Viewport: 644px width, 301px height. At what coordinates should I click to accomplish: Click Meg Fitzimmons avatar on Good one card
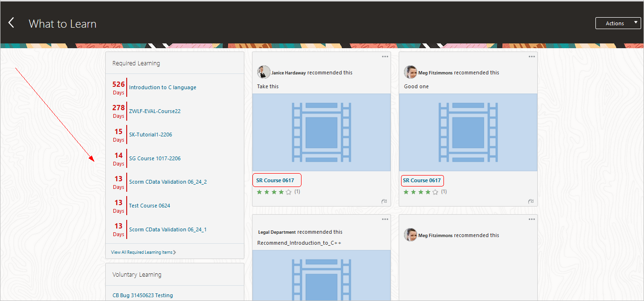tap(411, 72)
